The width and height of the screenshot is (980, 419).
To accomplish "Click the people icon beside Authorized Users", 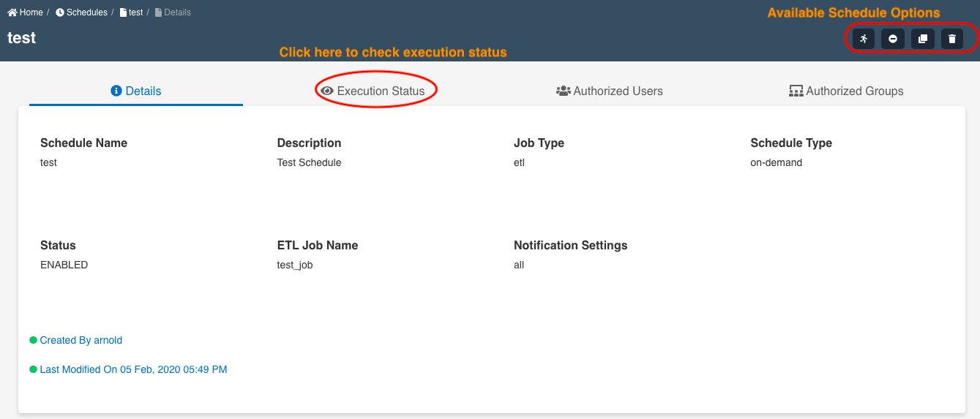I will coord(563,91).
